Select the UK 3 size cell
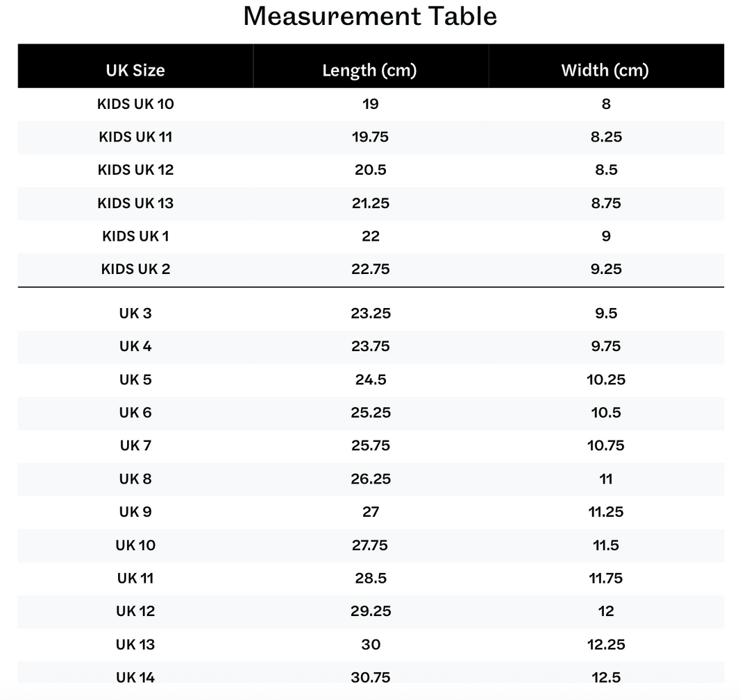The image size is (740, 700). (x=135, y=314)
